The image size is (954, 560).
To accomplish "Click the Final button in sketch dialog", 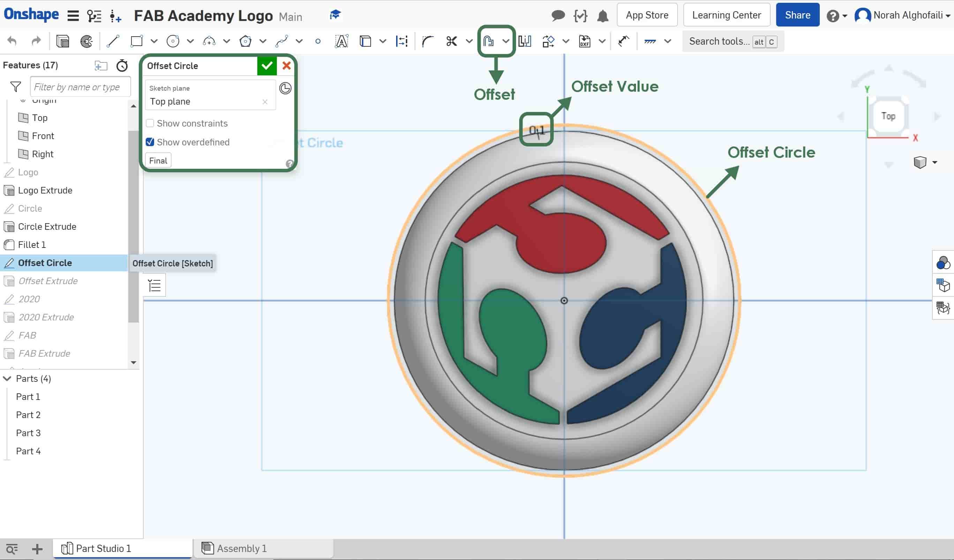I will pyautogui.click(x=158, y=160).
